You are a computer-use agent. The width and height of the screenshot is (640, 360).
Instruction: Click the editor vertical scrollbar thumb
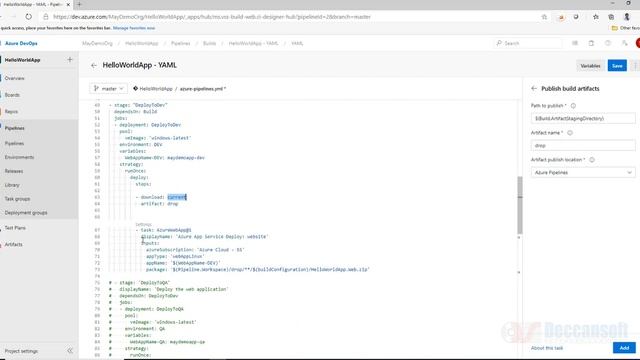coord(520,205)
